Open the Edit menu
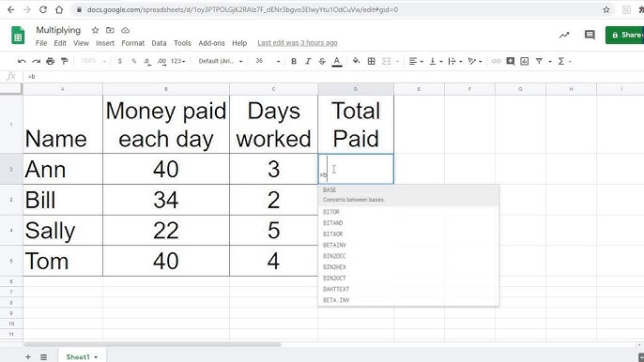644x362 pixels. coord(60,43)
